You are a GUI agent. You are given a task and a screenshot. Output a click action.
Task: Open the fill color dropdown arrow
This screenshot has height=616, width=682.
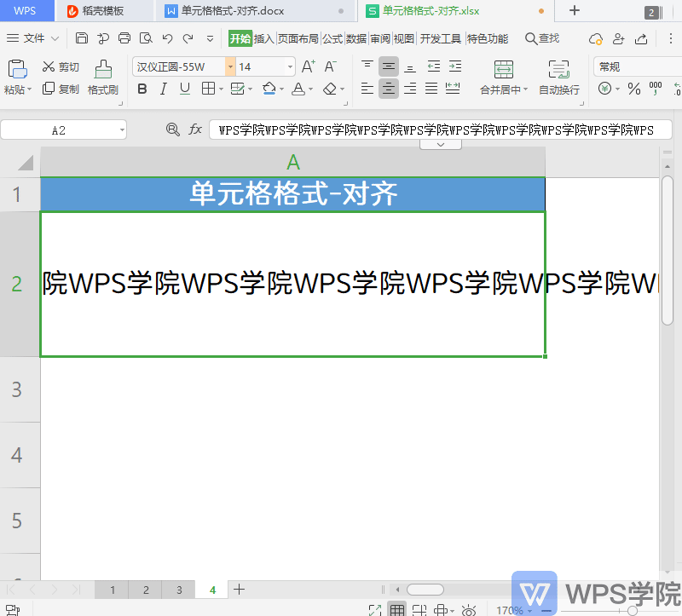tap(282, 89)
